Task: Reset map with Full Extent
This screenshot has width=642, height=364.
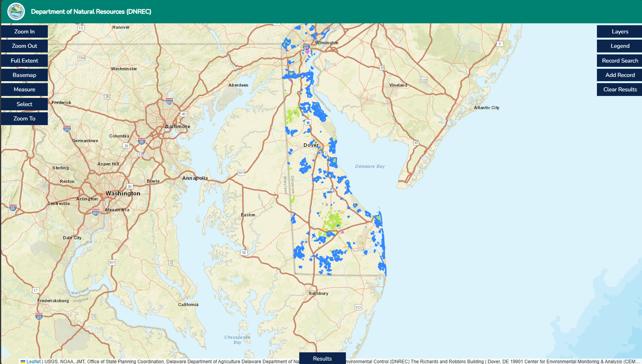Action: (x=24, y=61)
